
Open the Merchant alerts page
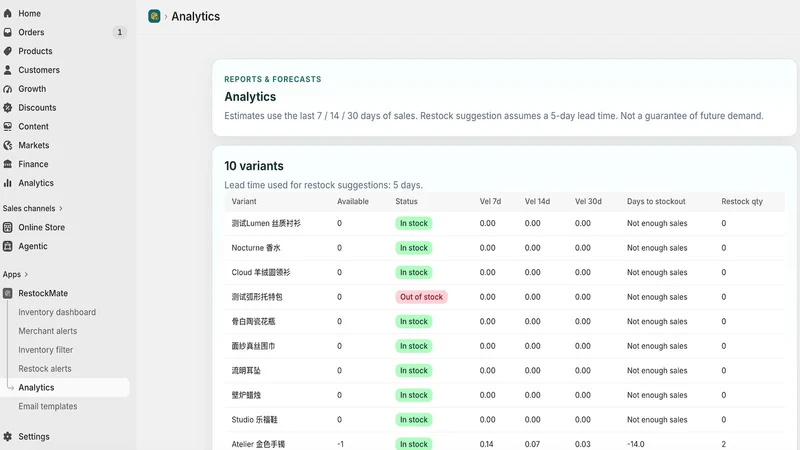point(47,331)
